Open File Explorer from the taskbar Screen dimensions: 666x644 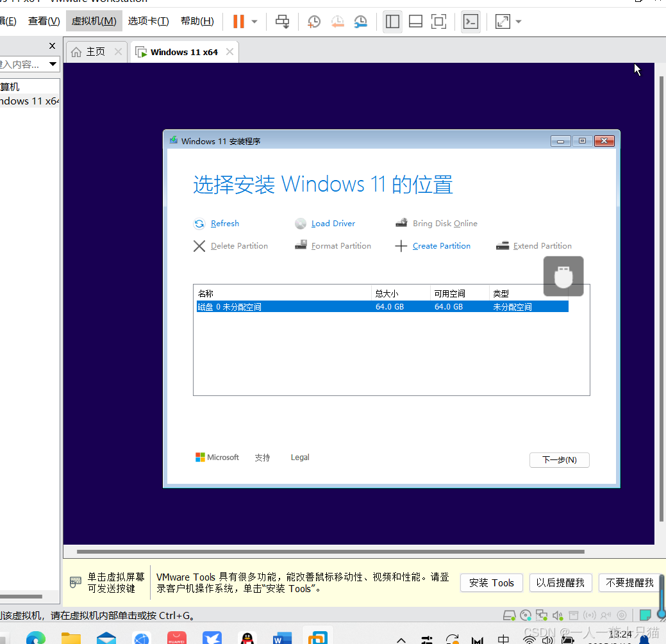tap(71, 638)
